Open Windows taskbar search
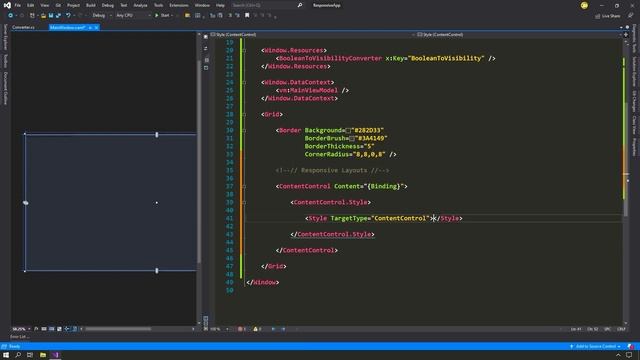 click(x=18, y=355)
